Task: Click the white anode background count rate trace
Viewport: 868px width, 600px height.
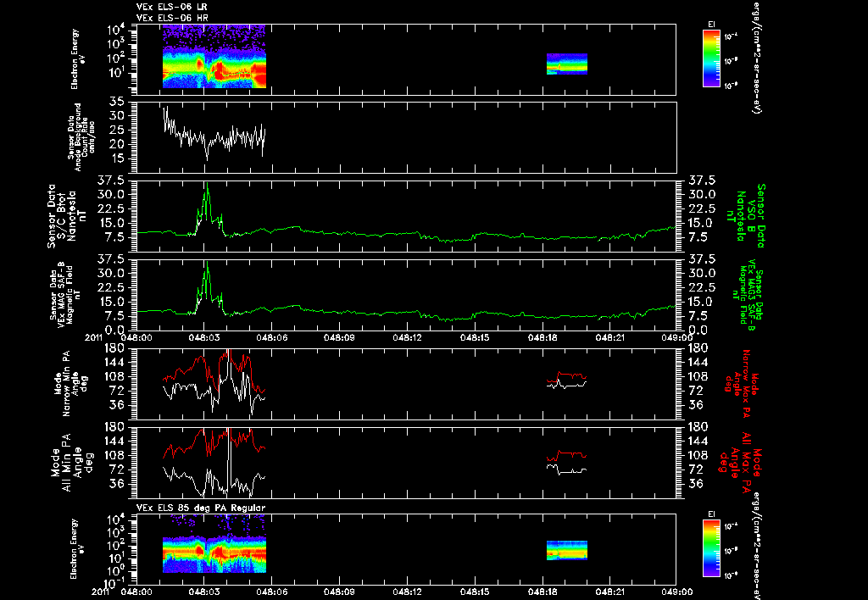Action: coord(214,135)
